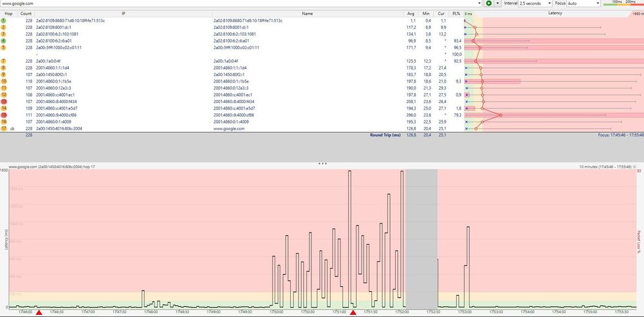This screenshot has height=317, width=644.
Task: Select the hop 12 circle icon
Action: (4, 95)
